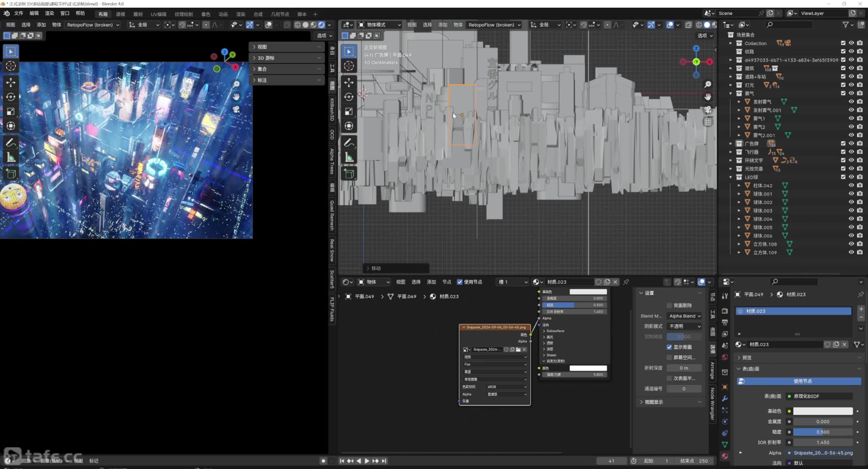868x469 pixels.
Task: Open the 文件 menu
Action: [18, 13]
